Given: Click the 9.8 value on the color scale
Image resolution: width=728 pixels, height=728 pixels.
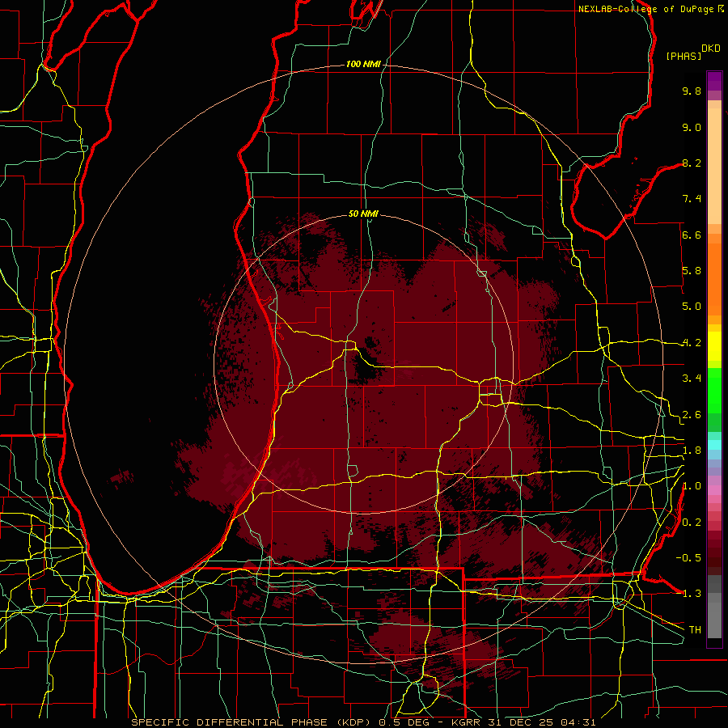Looking at the screenshot, I should click(692, 91).
